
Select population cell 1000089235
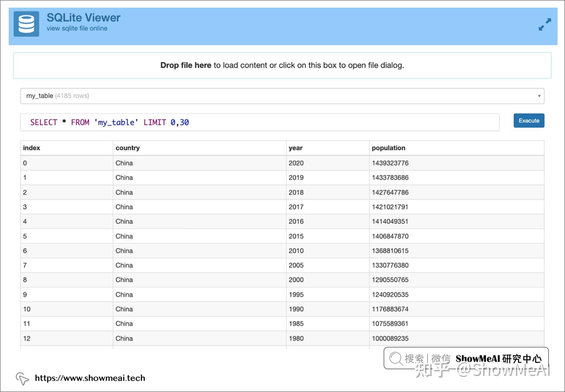(457, 339)
